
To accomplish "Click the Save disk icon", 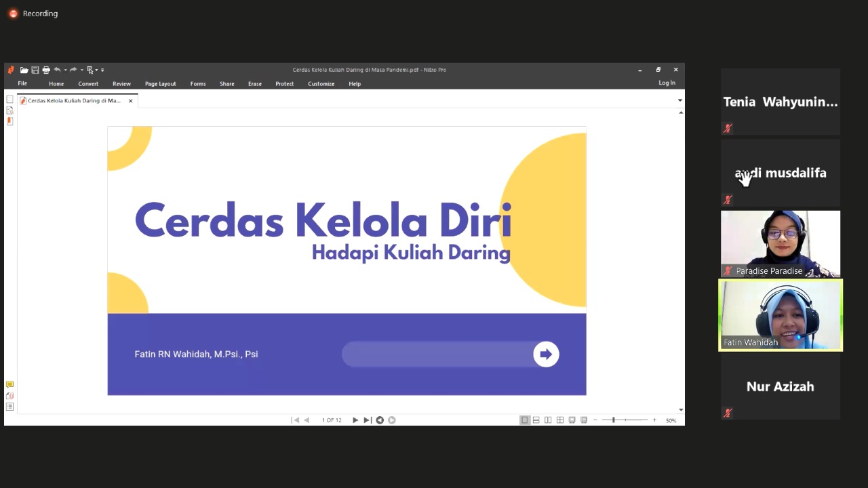I will tap(35, 70).
